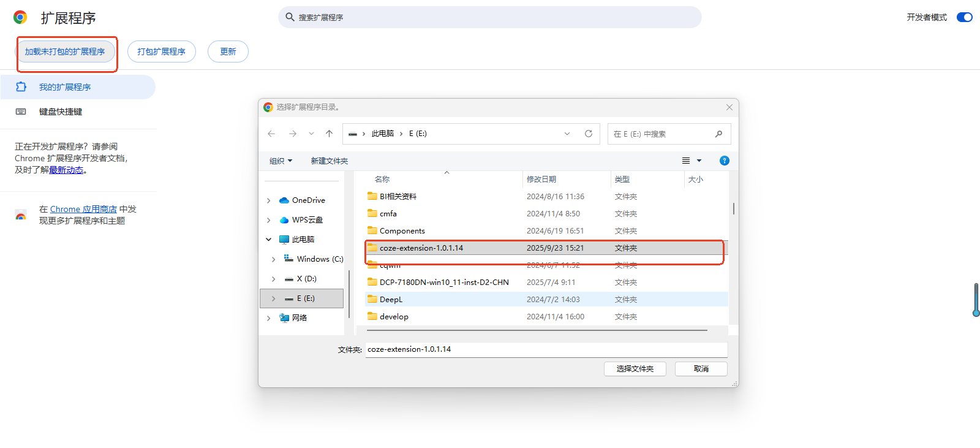
Task: Click the WPS云盘 cloud icon in the tree
Action: tap(284, 220)
